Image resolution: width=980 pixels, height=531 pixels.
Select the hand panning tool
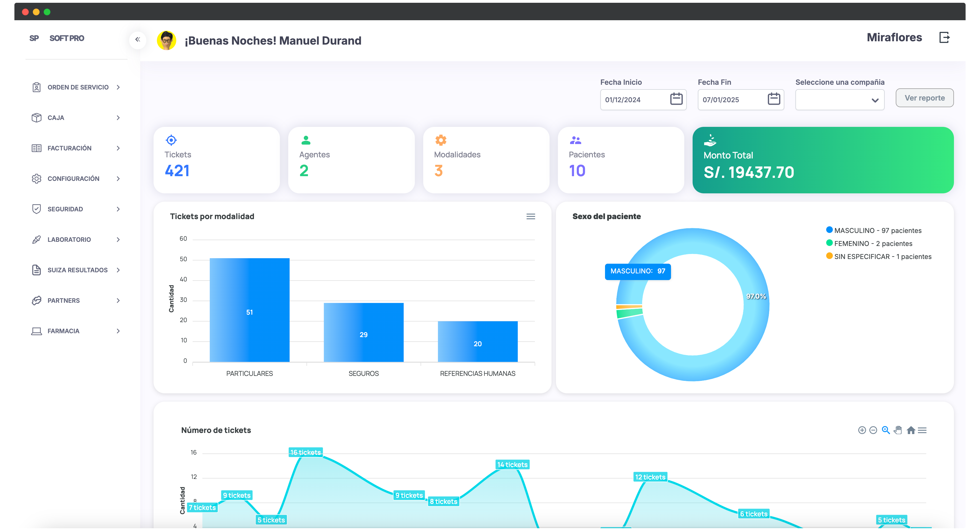coord(898,430)
